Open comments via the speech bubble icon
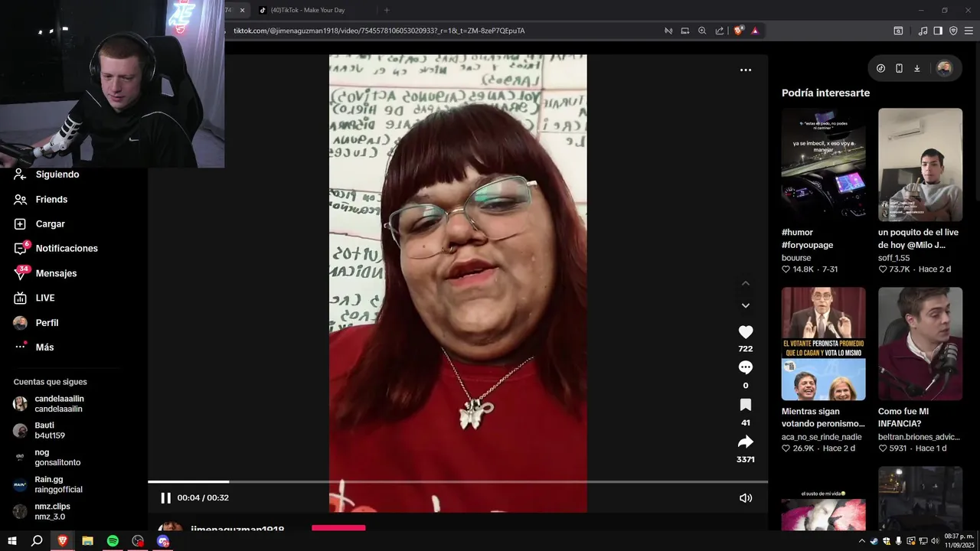Viewport: 980px width, 551px height. pyautogui.click(x=745, y=368)
